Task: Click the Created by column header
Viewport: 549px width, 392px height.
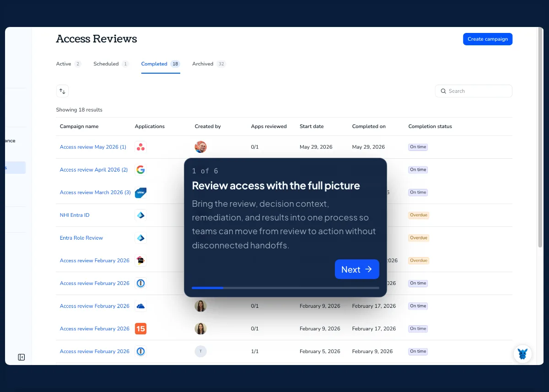Action: (208, 126)
